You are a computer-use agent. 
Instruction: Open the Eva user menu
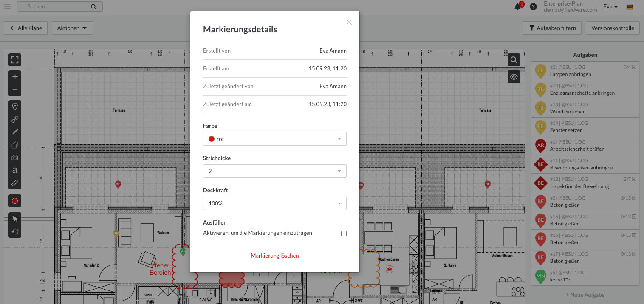click(610, 7)
